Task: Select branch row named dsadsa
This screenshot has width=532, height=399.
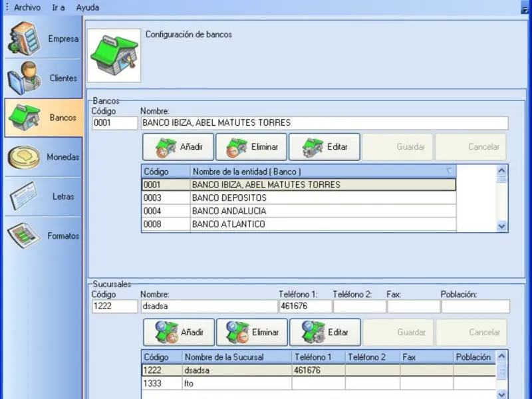Action: point(319,370)
